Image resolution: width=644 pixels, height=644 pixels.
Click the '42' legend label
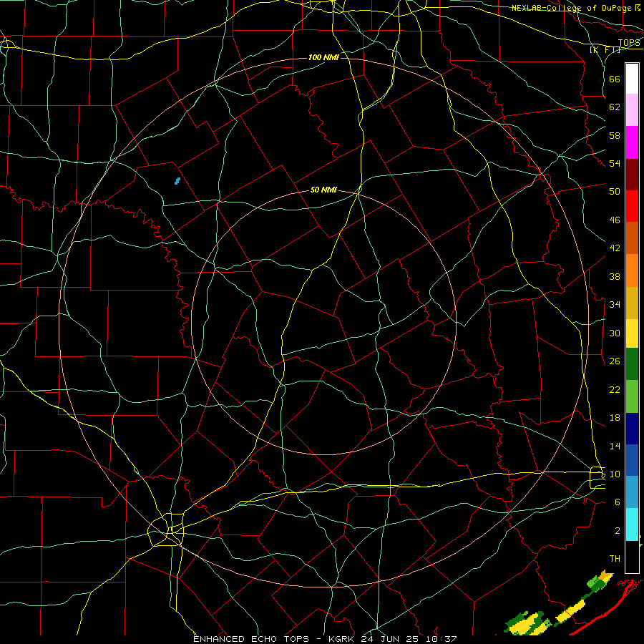point(615,248)
